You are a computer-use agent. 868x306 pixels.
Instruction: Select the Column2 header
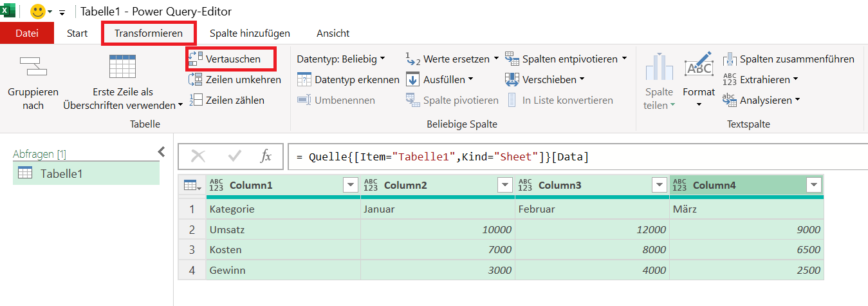click(x=438, y=186)
